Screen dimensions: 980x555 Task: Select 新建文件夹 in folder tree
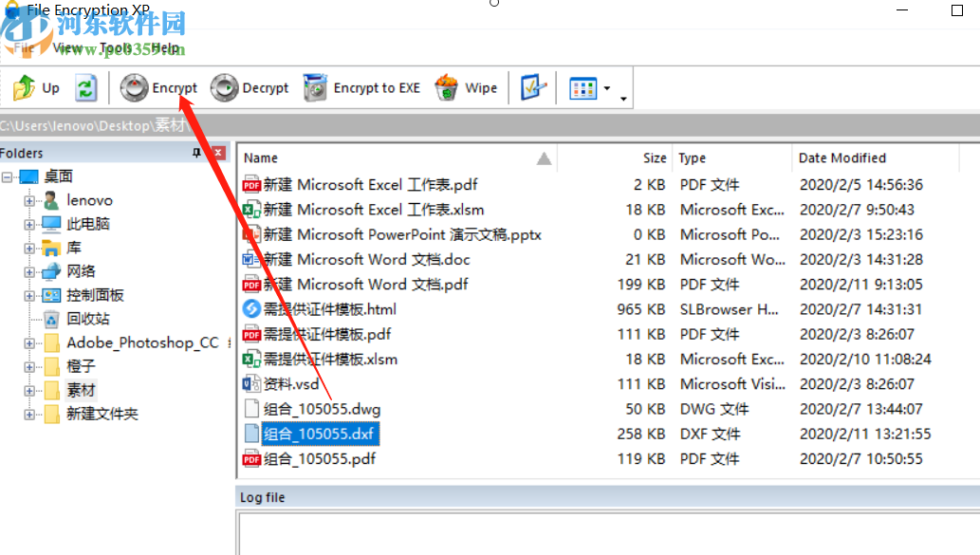(x=102, y=415)
